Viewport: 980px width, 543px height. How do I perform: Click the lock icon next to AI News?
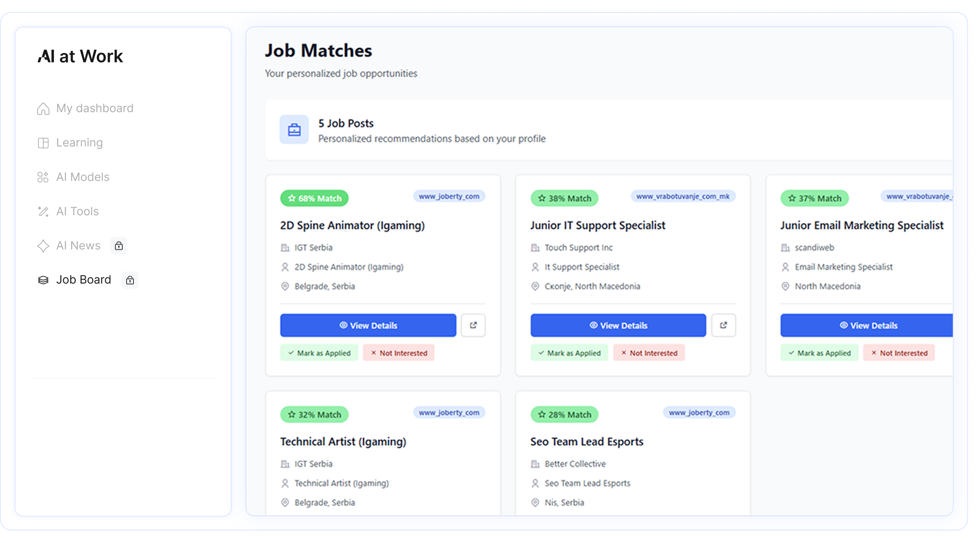(x=119, y=246)
